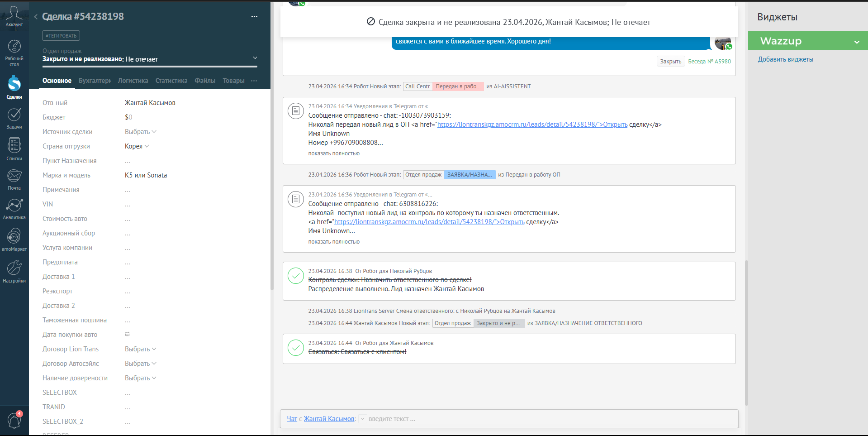
Task: Go back using arrow beside Сделка title
Action: tap(35, 17)
